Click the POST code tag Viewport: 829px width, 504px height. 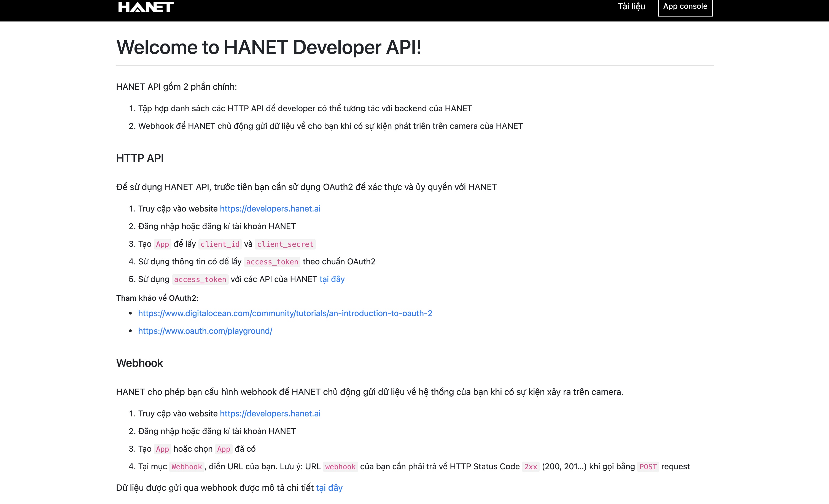point(648,466)
